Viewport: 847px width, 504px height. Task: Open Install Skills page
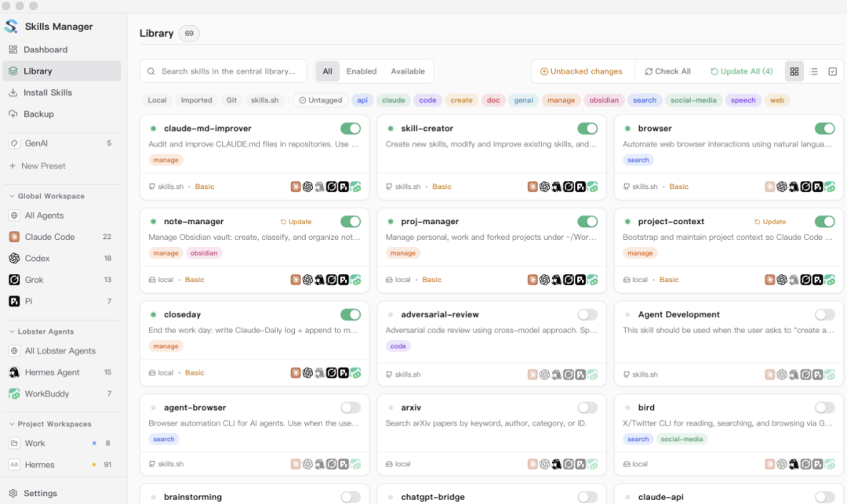[x=62, y=92]
